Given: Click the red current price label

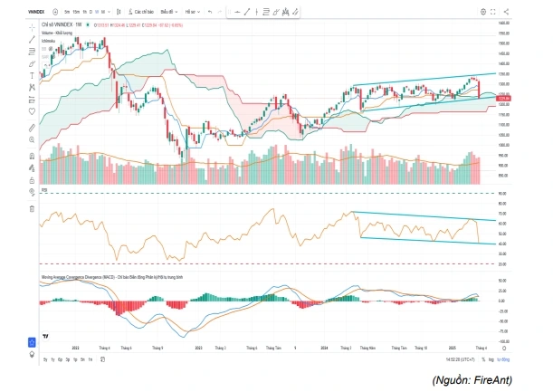Looking at the screenshot, I should [x=504, y=98].
